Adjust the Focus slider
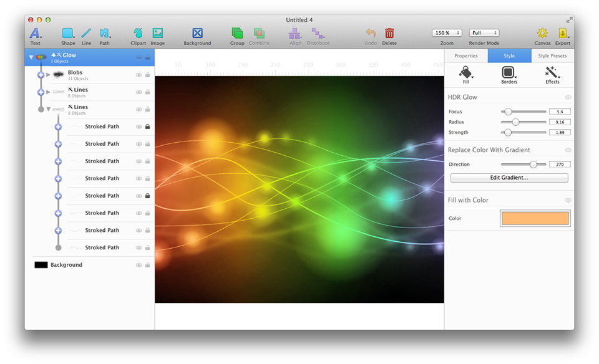 (508, 112)
